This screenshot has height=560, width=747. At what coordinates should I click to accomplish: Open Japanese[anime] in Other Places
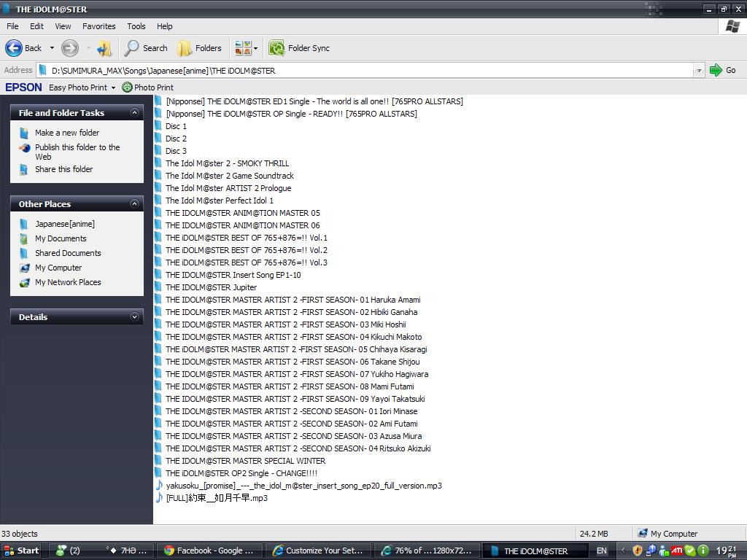point(65,224)
